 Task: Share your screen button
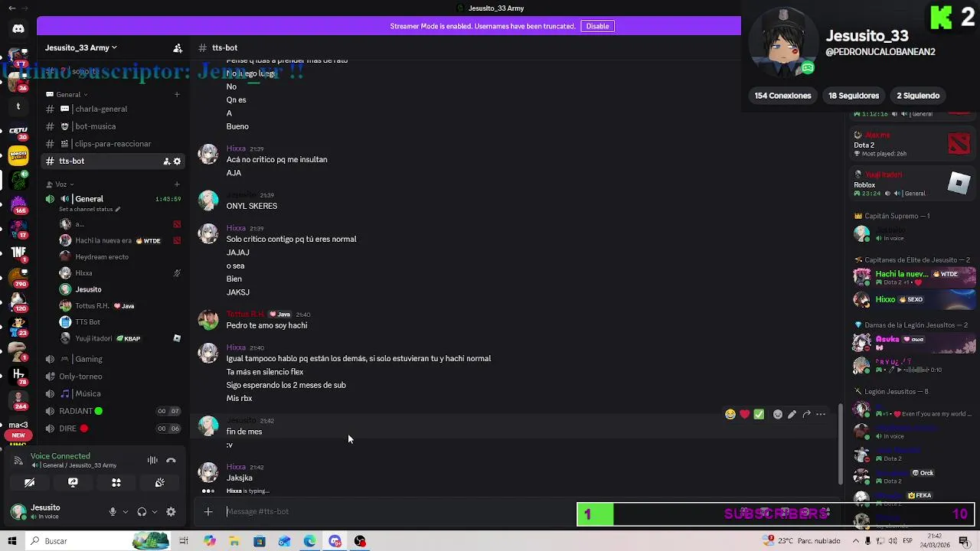pos(73,483)
